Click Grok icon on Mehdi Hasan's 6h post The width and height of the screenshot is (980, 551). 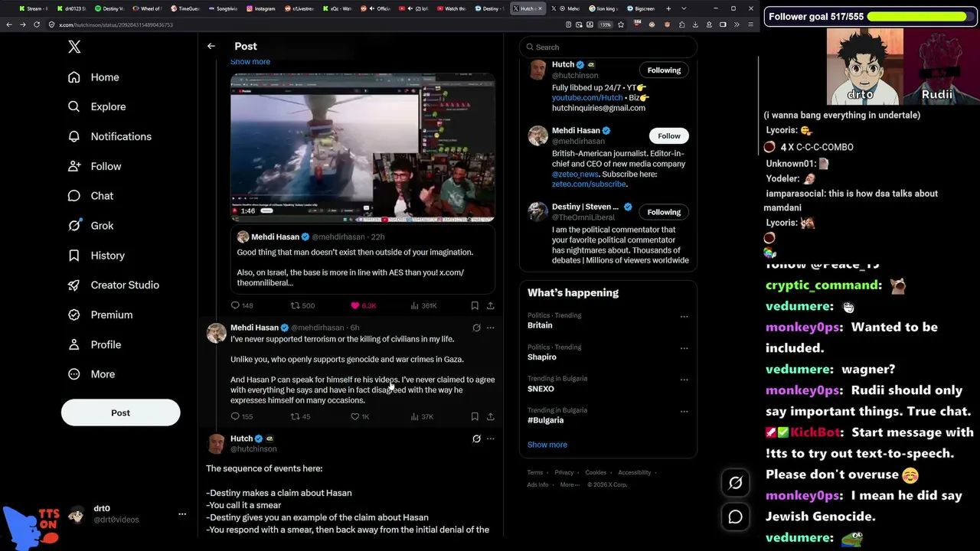pyautogui.click(x=476, y=328)
